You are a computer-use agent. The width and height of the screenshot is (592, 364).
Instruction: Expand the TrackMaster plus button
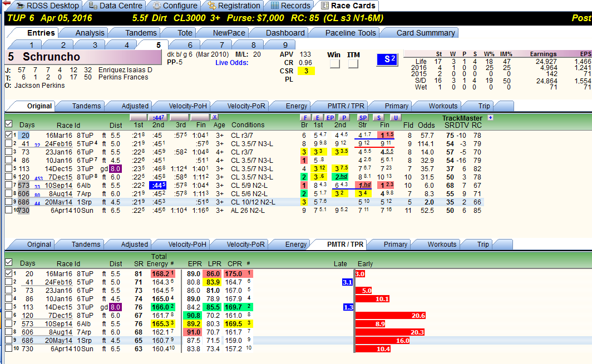point(490,118)
